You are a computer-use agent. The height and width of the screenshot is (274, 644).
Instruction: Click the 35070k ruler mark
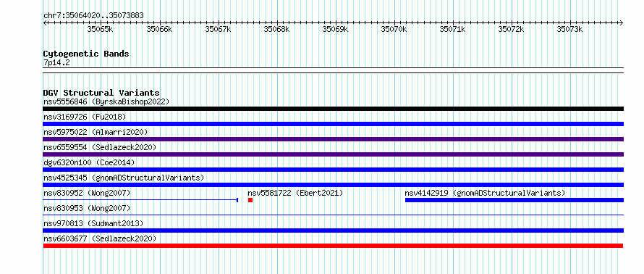point(394,30)
